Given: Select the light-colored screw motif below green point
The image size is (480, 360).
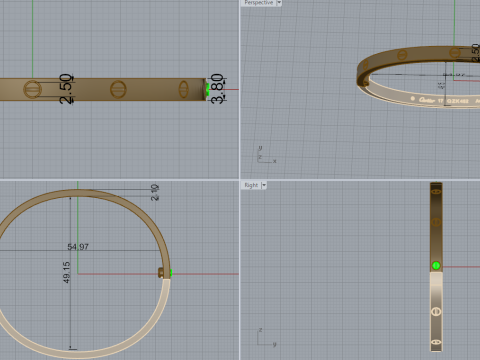Looking at the screenshot, I should [x=436, y=311].
